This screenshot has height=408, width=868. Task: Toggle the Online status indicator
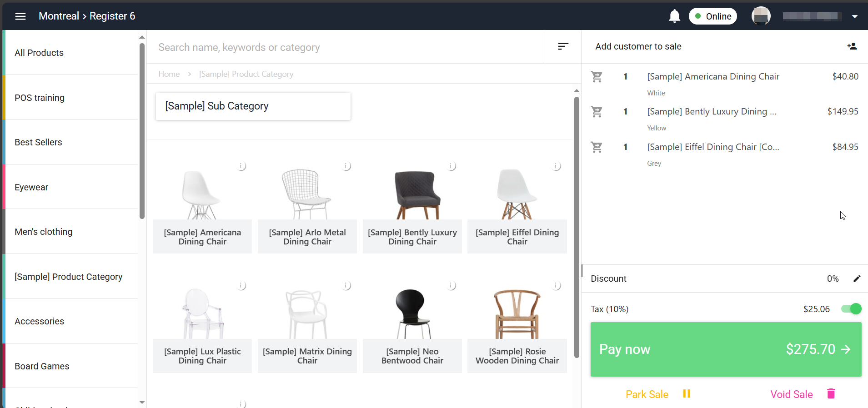(712, 16)
